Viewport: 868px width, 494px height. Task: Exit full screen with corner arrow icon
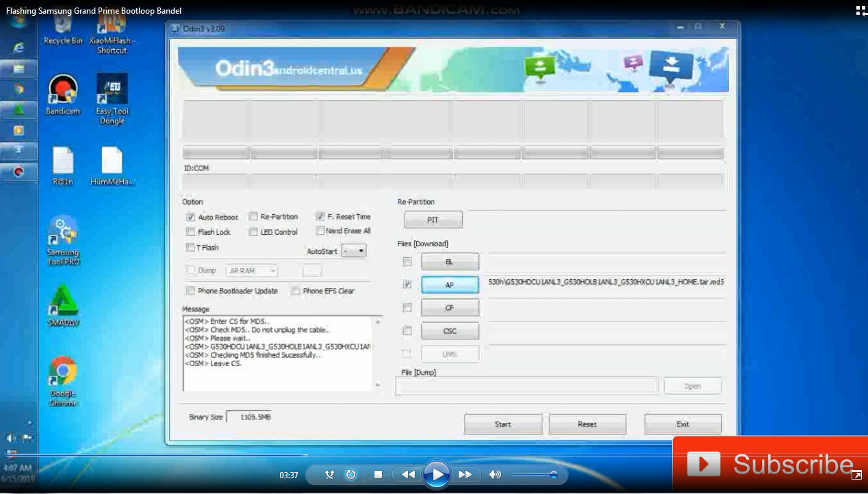click(856, 475)
